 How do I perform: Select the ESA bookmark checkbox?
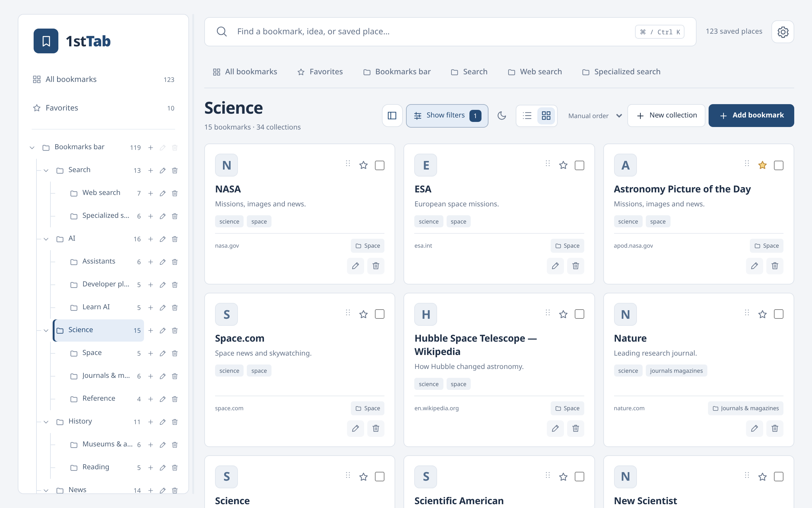(x=579, y=165)
